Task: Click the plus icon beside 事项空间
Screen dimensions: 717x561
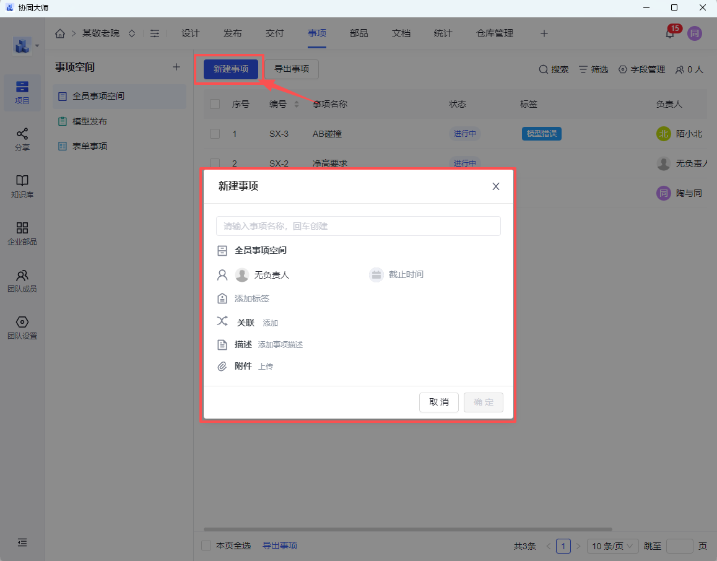Action: tap(176, 67)
